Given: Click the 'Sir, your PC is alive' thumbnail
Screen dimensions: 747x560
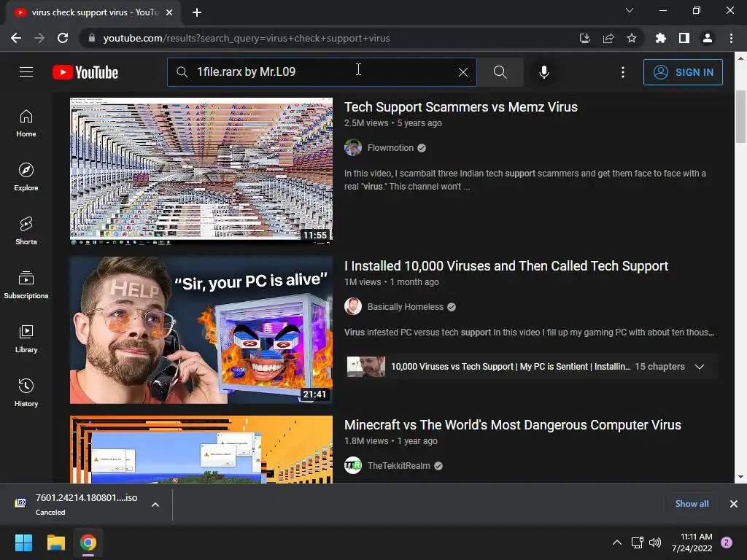Looking at the screenshot, I should [201, 330].
